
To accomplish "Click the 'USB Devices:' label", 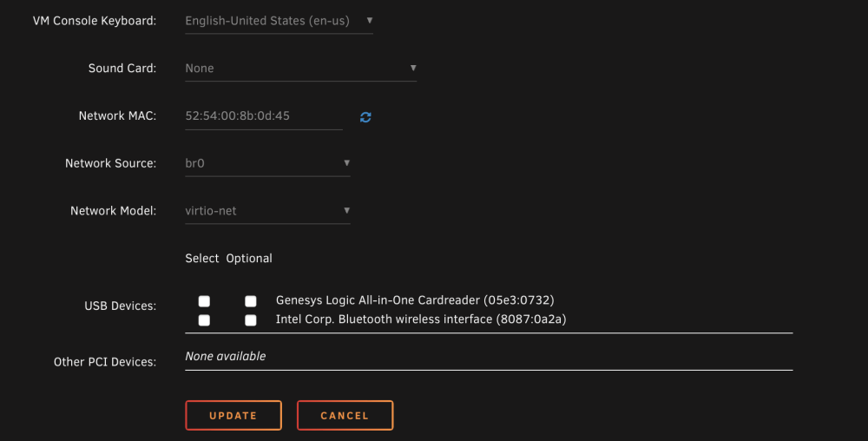I will [x=120, y=306].
